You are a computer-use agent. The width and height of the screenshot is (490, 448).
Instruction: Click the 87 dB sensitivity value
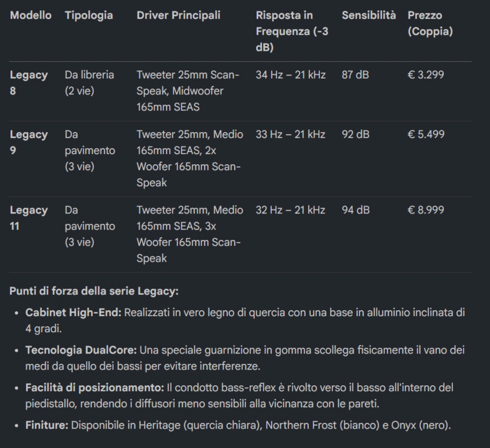pyautogui.click(x=355, y=75)
